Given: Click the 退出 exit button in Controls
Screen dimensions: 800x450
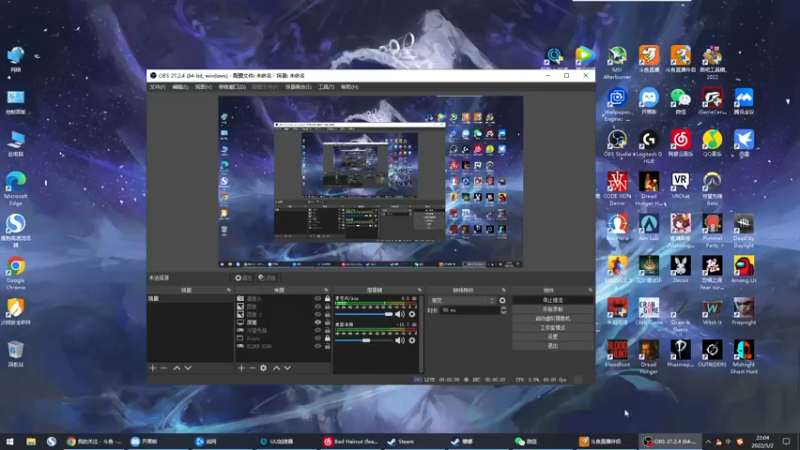Looking at the screenshot, I should coord(553,346).
